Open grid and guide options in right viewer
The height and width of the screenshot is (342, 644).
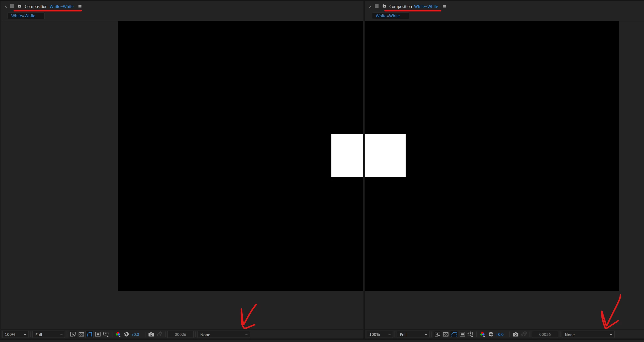471,334
